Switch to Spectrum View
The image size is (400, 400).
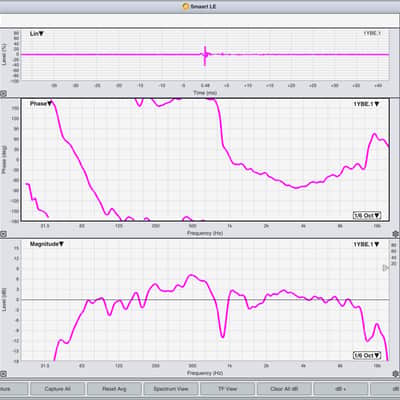[x=171, y=389]
